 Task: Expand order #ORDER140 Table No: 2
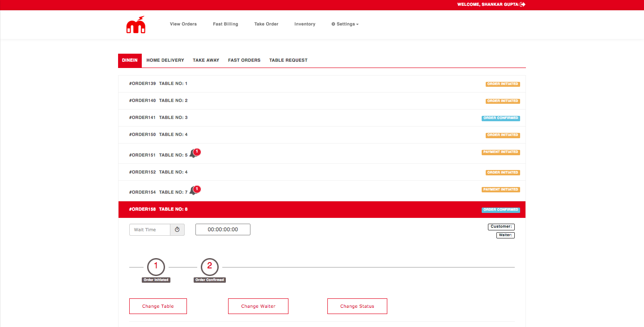(x=322, y=101)
